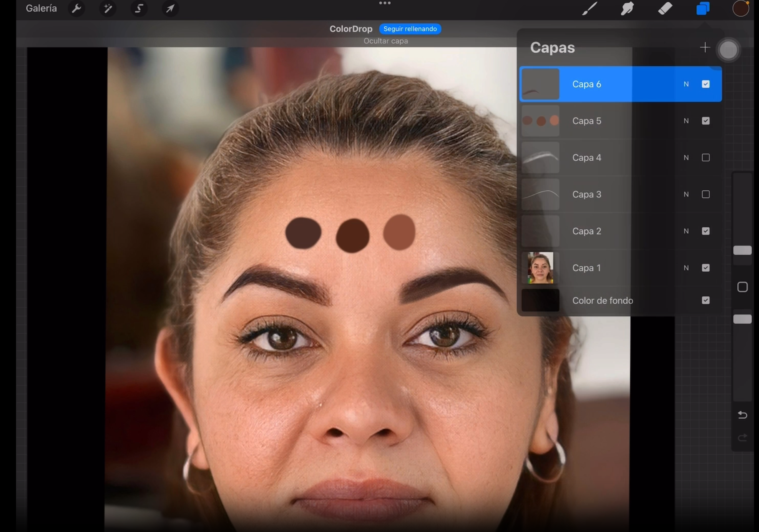759x532 pixels.
Task: Tap the Redo arrow
Action: pos(742,438)
